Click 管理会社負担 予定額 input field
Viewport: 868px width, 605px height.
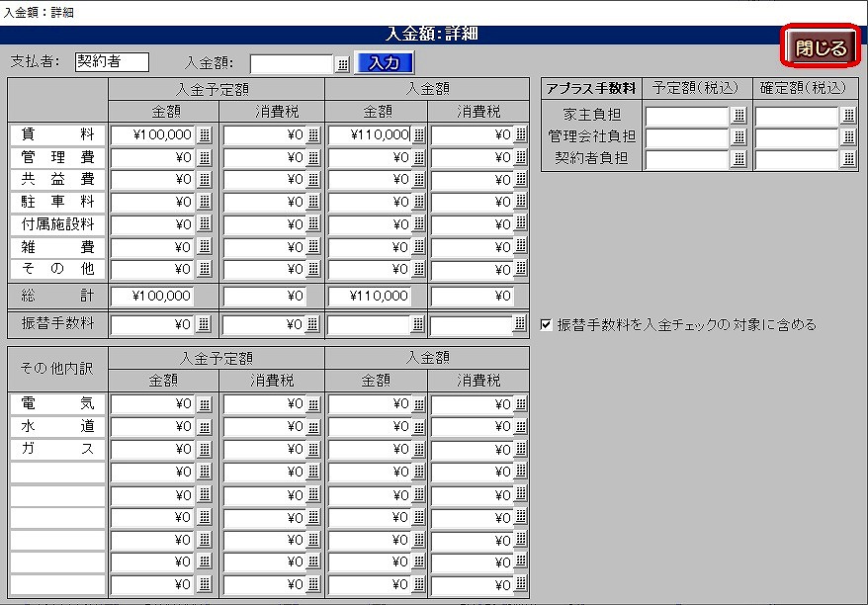coord(686,137)
